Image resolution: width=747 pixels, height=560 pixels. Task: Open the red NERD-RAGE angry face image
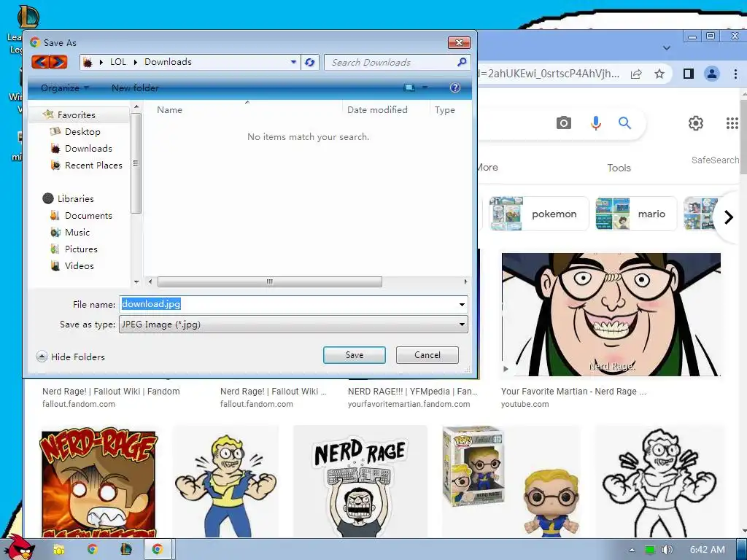pos(98,482)
